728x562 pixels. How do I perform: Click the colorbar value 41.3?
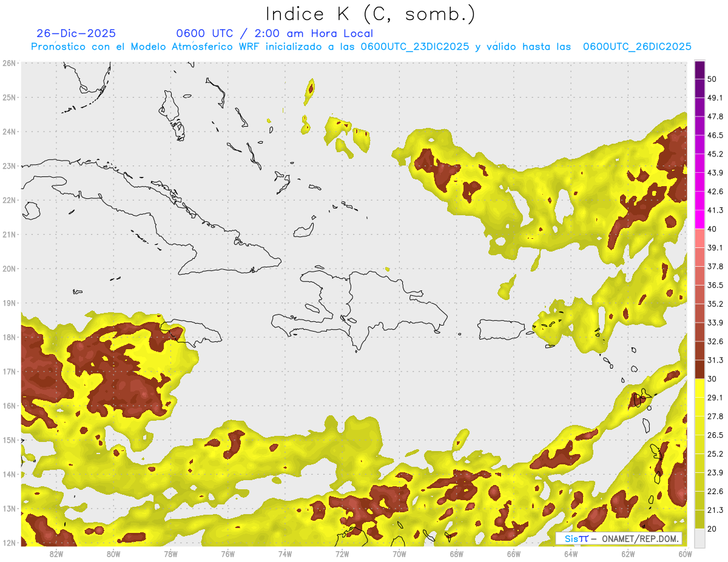pos(715,210)
